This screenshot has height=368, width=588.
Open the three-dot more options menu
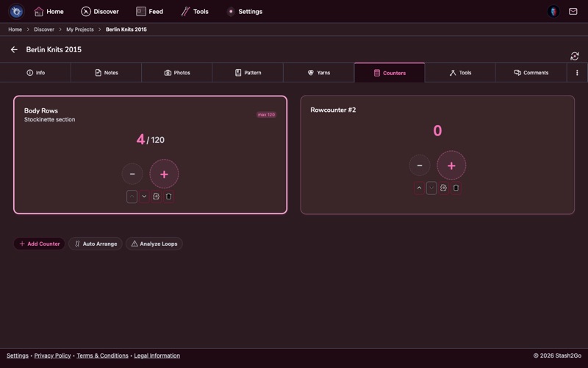pos(577,73)
